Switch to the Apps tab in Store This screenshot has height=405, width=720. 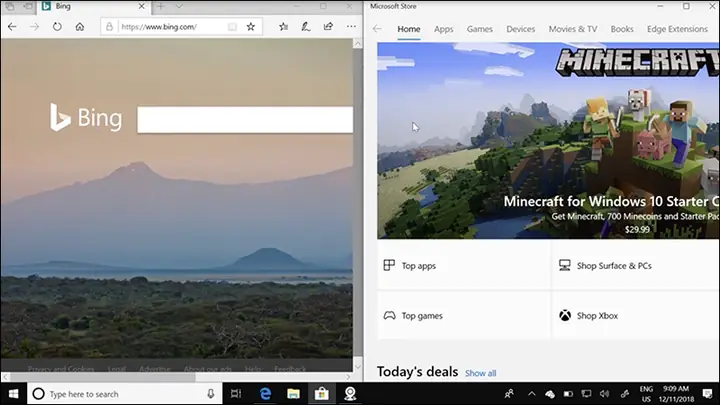coord(444,29)
